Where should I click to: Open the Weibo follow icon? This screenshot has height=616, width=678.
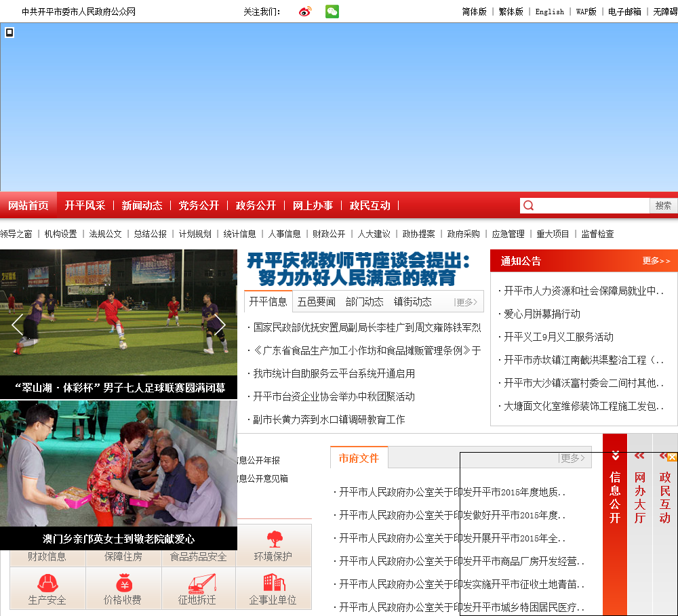point(305,12)
